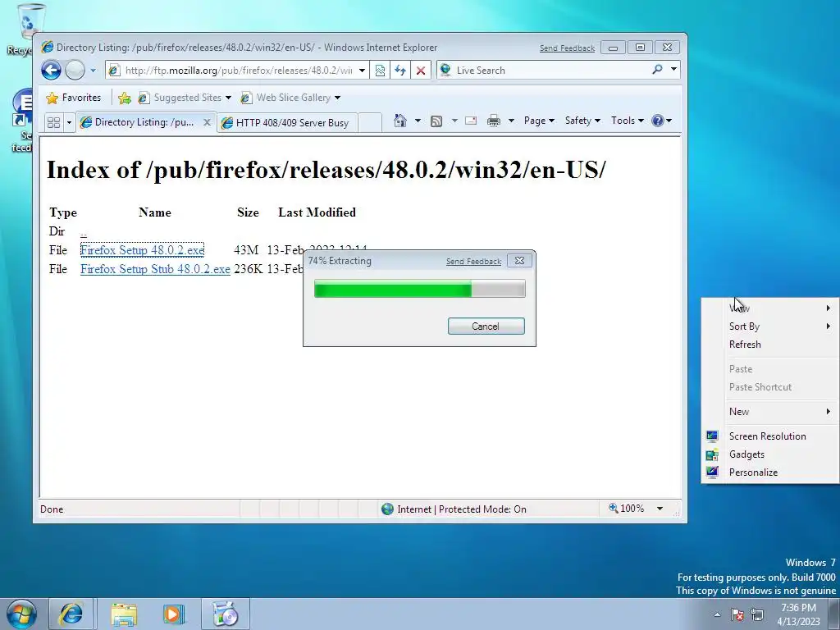Open the Tools menu
This screenshot has height=630, width=840.
(628, 121)
